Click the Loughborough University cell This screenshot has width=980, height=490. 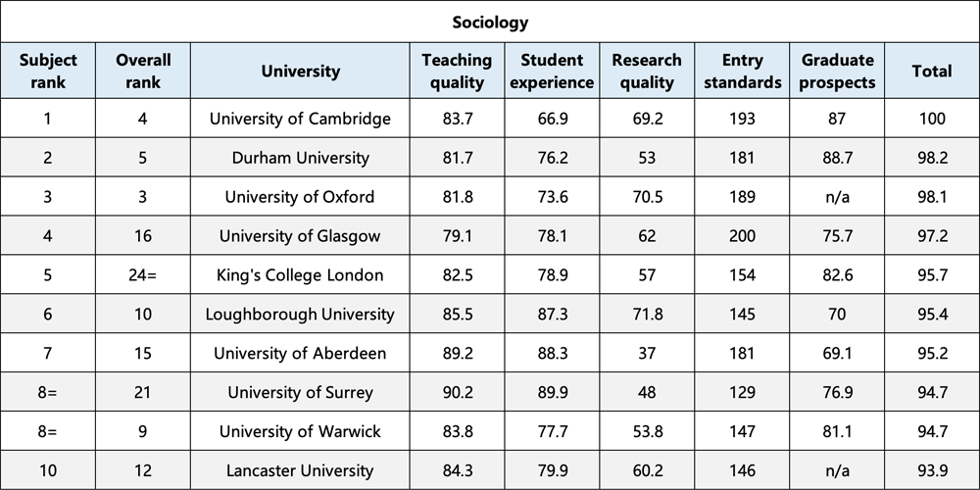(300, 314)
